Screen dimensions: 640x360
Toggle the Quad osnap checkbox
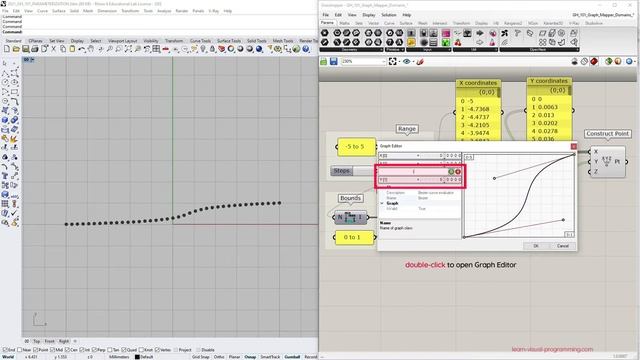click(x=124, y=350)
